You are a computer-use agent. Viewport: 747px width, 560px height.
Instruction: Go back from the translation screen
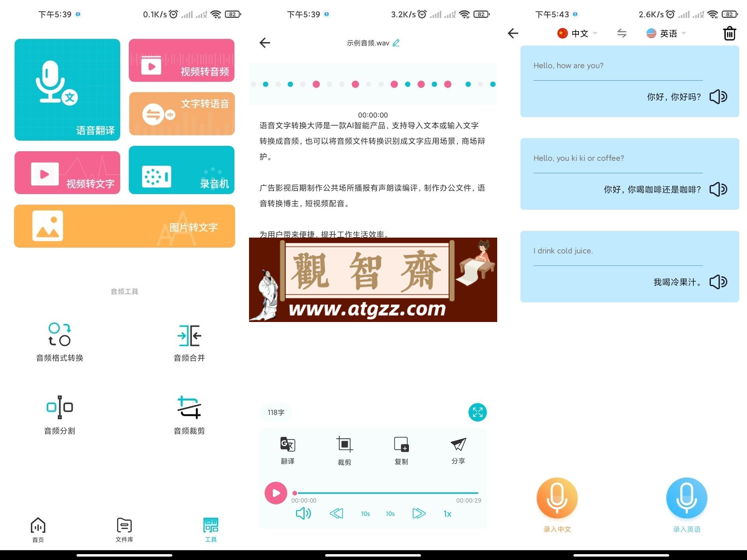(513, 33)
